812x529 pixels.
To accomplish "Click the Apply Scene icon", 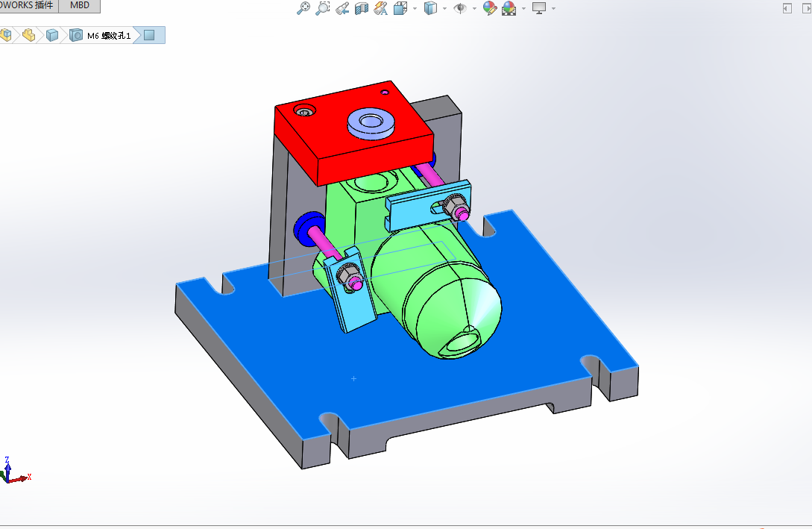I will 509,7.
